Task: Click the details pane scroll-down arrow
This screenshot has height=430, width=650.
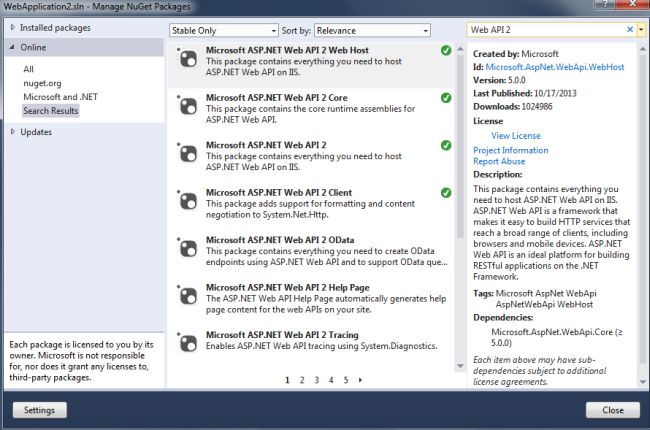Action: (643, 382)
